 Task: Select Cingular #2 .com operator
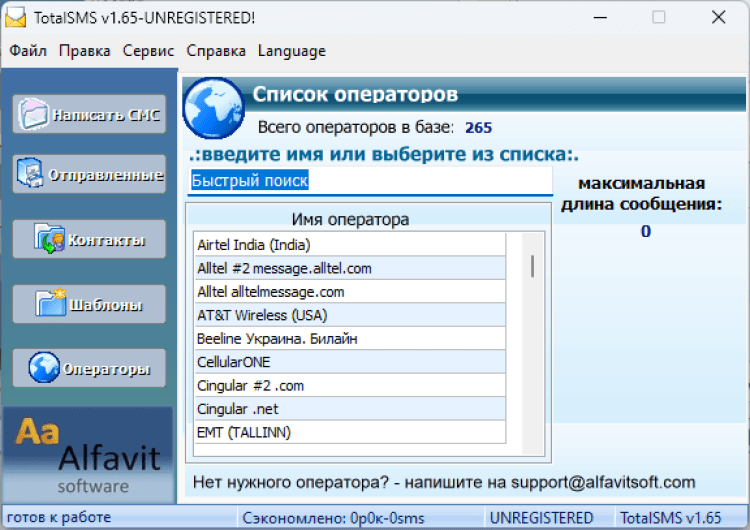point(350,386)
